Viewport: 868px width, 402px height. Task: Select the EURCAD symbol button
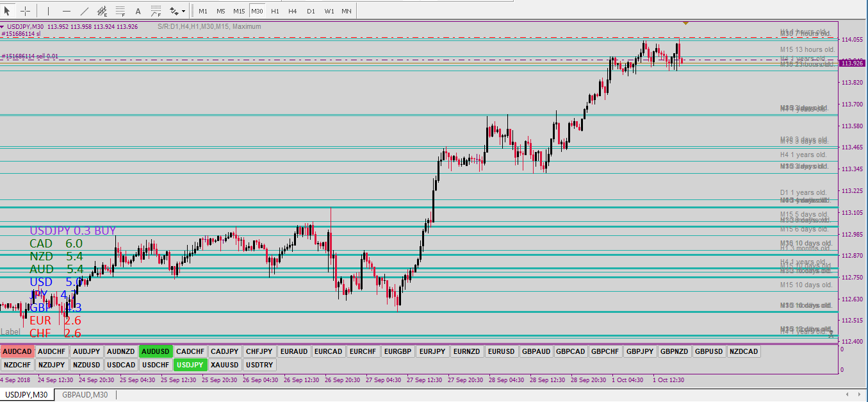coord(329,351)
